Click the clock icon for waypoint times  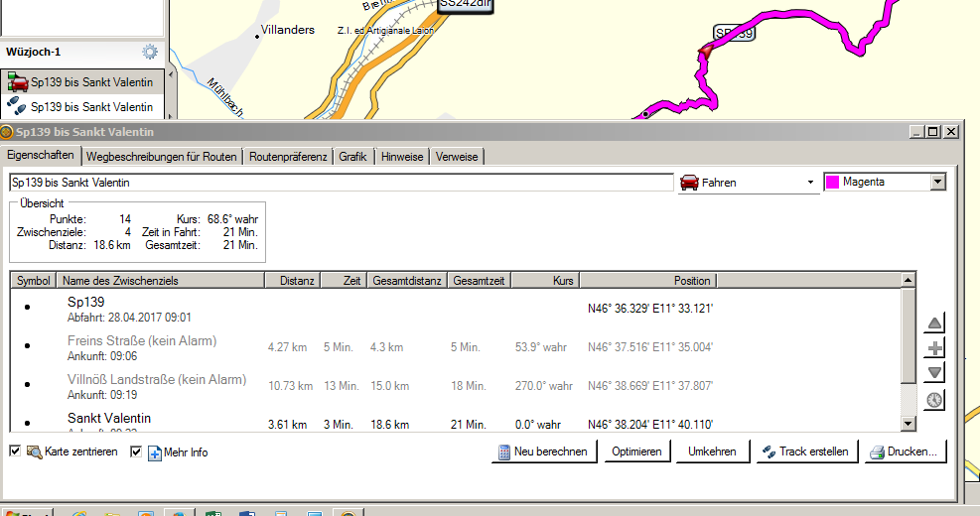click(934, 400)
